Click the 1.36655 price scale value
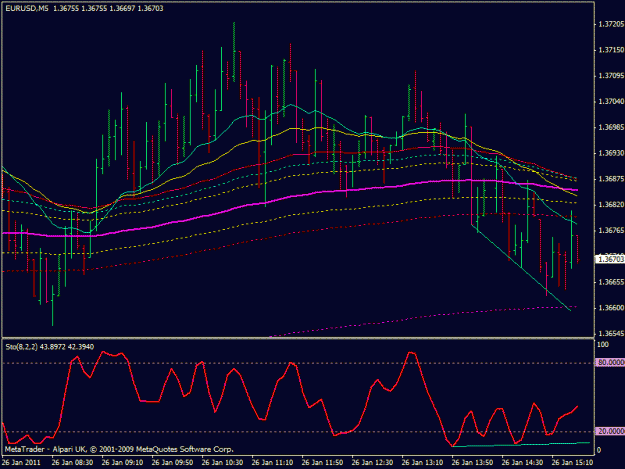Image resolution: width=625 pixels, height=469 pixels. [611, 282]
